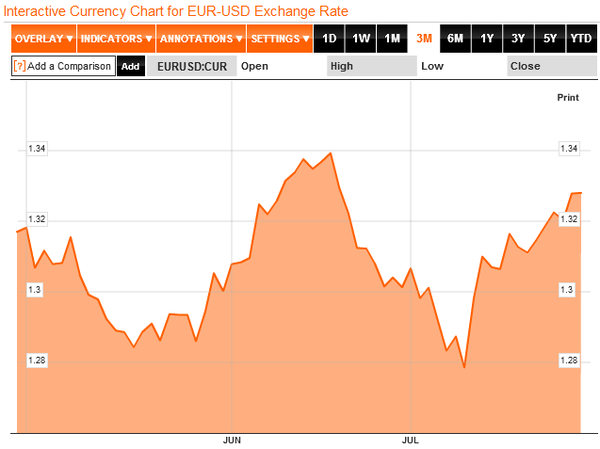Show the 3Y time range
The width and height of the screenshot is (600, 449).
(x=518, y=39)
